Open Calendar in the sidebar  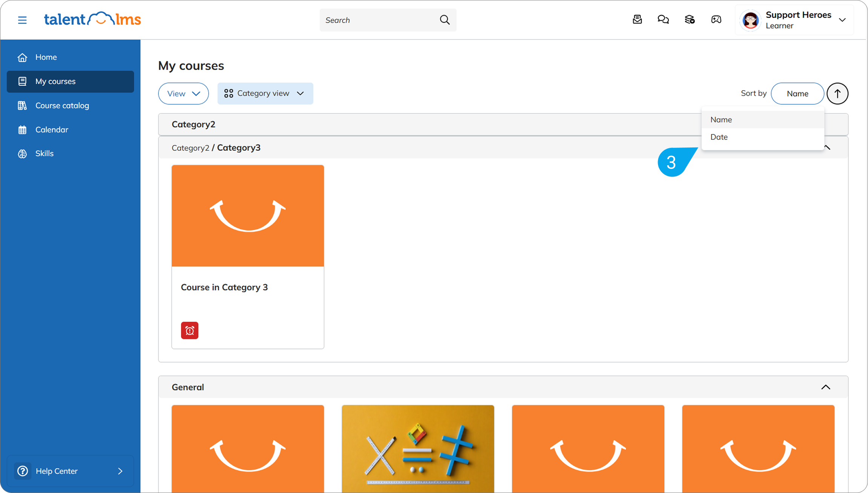click(x=71, y=130)
